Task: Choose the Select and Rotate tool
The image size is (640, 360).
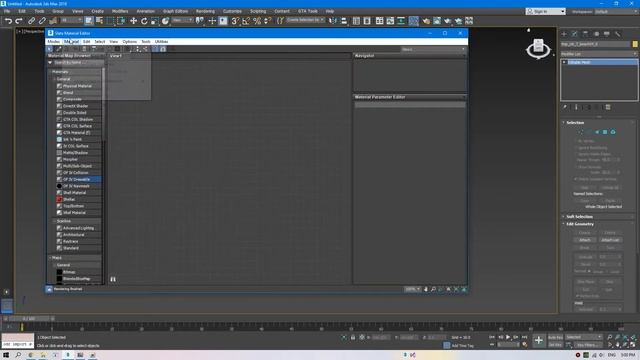Action: tap(144, 21)
